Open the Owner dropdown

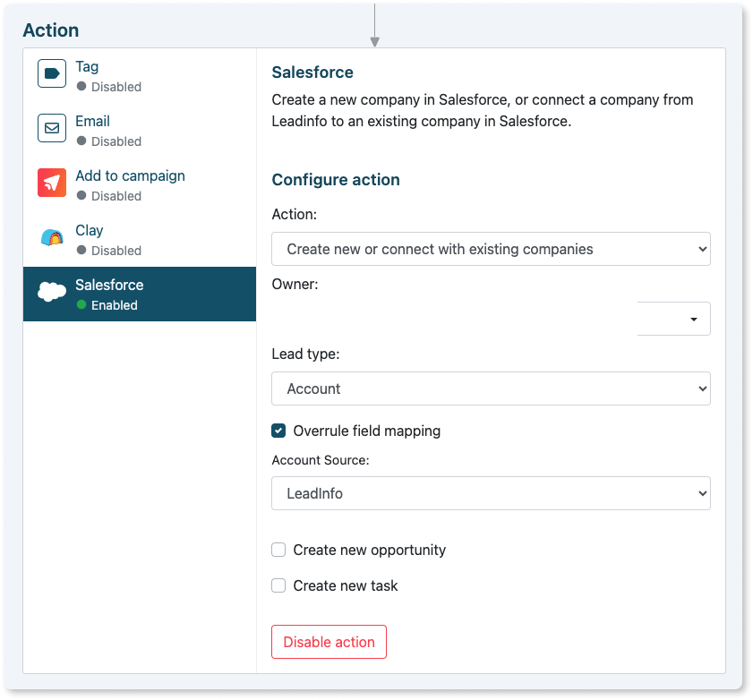click(x=491, y=319)
